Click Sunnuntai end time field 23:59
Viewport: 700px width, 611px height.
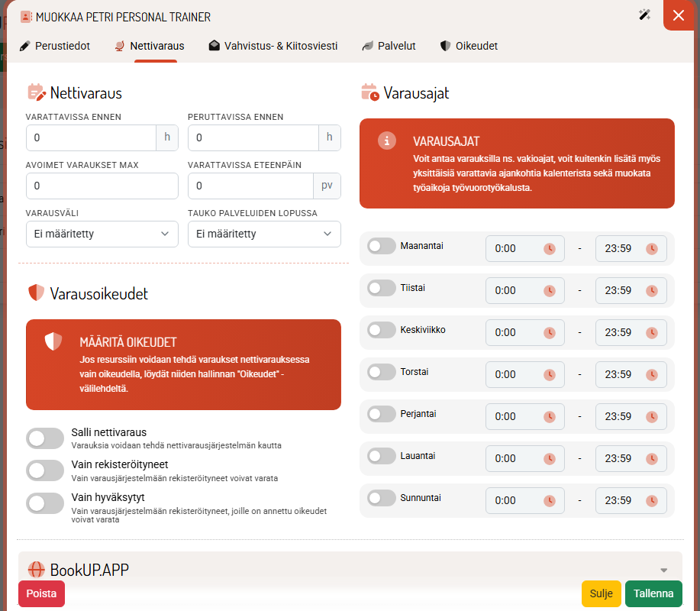631,501
